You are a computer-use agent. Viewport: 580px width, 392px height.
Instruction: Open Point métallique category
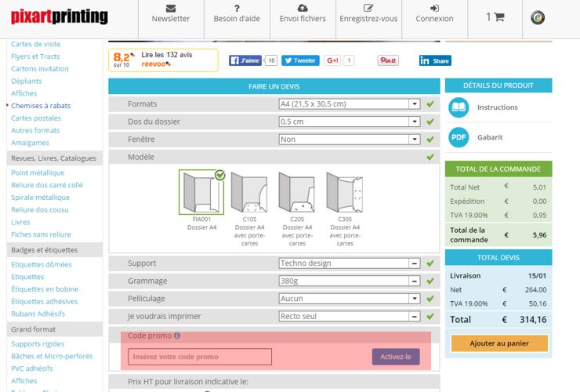coord(38,172)
